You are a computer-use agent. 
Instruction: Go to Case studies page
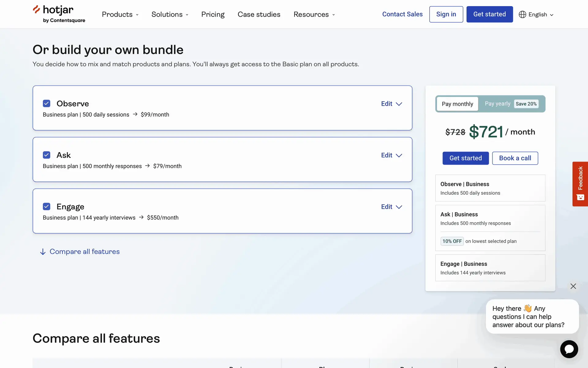point(259,14)
